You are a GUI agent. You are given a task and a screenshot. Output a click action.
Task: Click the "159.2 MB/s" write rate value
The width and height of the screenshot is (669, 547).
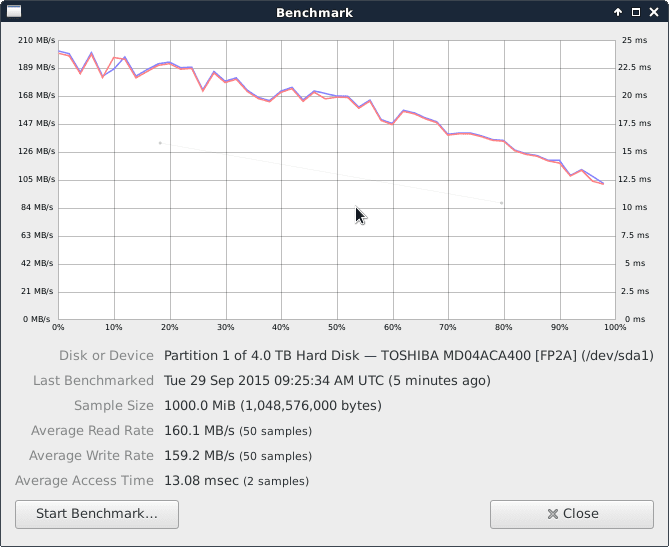(x=199, y=456)
